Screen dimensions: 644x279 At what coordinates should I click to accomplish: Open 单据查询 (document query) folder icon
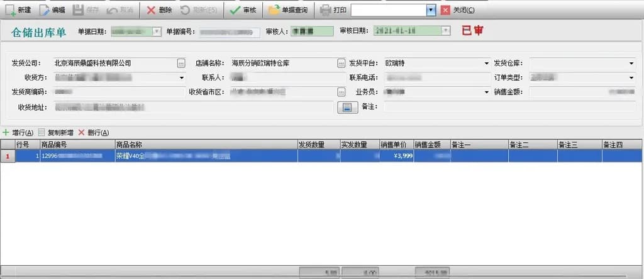tap(274, 10)
